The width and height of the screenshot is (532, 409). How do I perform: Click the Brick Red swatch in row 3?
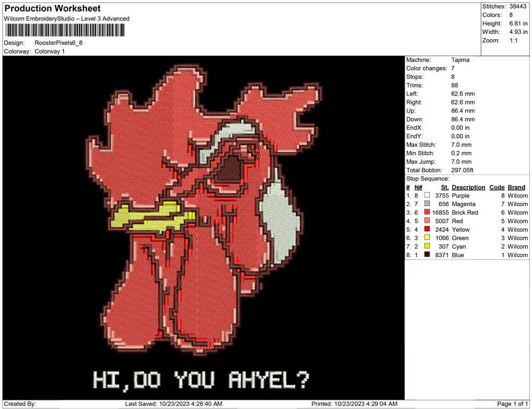tap(427, 212)
